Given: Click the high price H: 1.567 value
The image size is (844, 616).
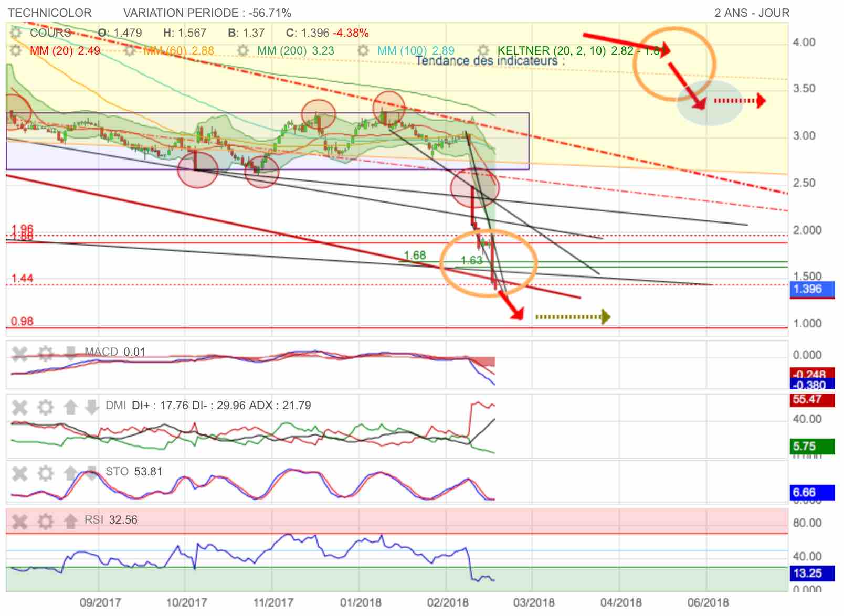Looking at the screenshot, I should (184, 33).
